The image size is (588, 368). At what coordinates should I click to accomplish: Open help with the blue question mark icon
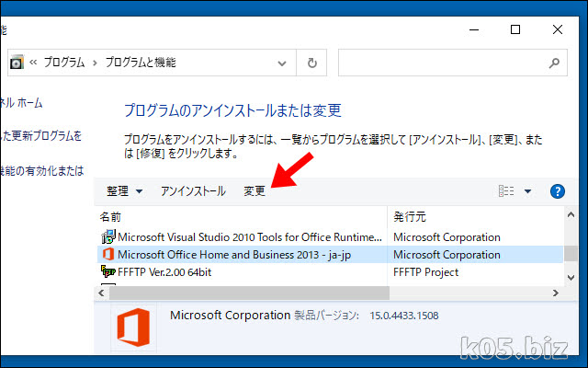[x=558, y=191]
